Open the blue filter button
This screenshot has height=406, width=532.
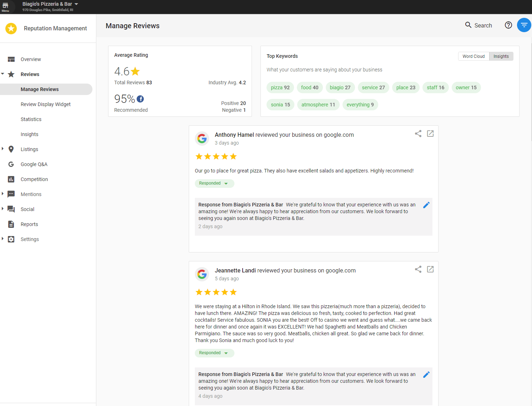pos(524,25)
